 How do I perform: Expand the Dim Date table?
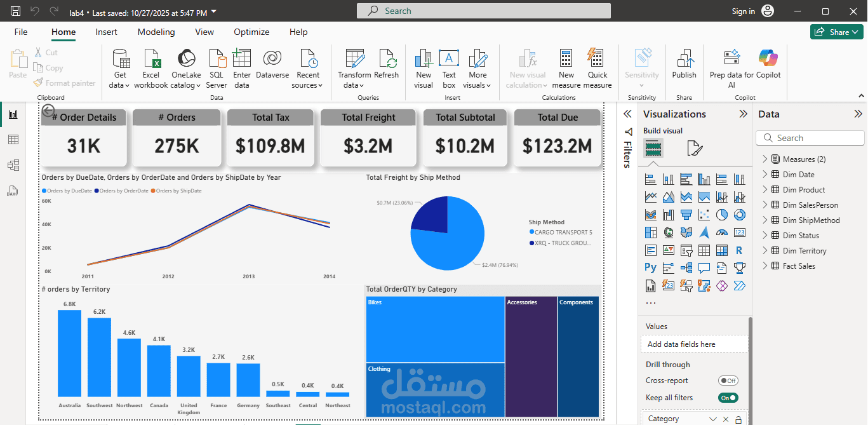[x=766, y=173]
